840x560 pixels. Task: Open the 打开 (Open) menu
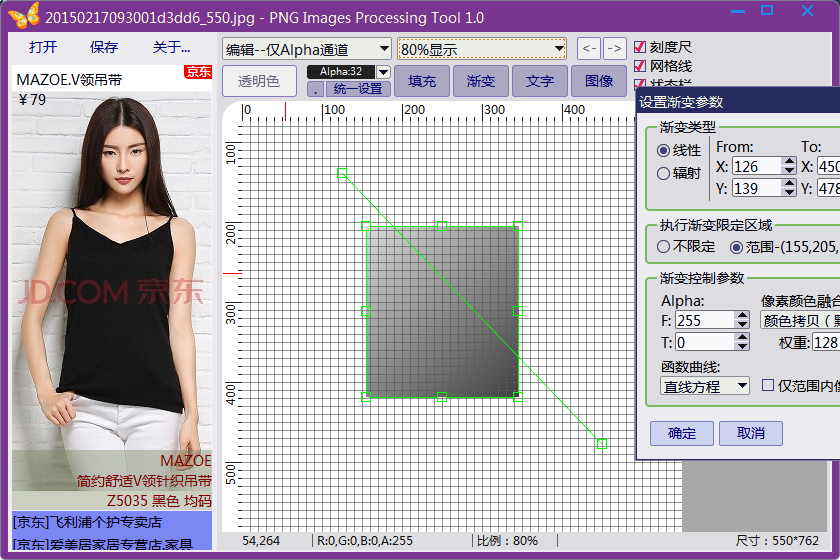click(x=43, y=47)
